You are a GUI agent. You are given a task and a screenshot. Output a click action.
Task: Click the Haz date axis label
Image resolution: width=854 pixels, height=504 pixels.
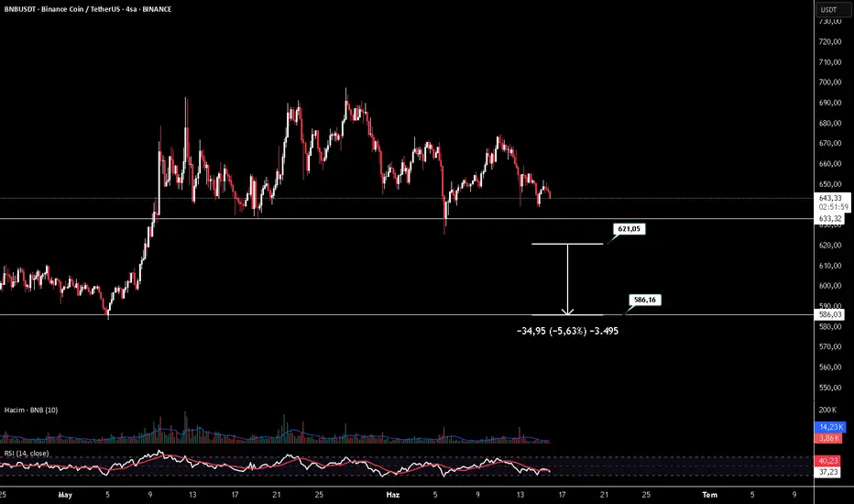(x=393, y=495)
